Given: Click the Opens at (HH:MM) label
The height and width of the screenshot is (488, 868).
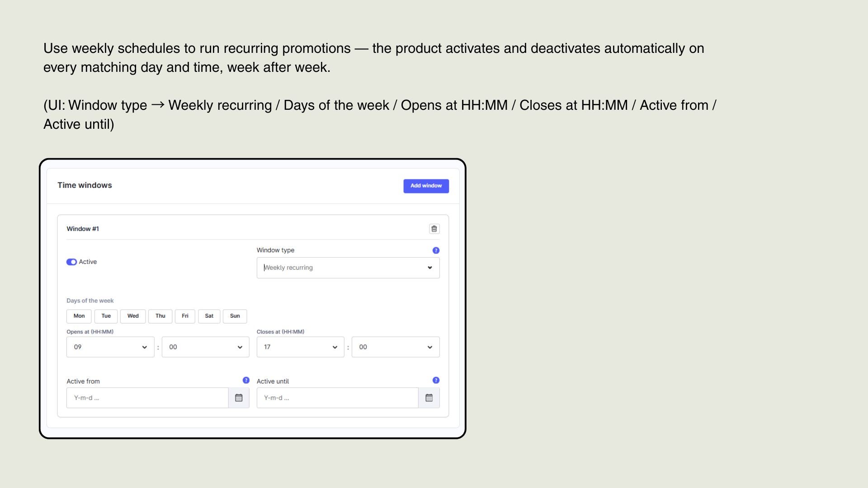Looking at the screenshot, I should click(x=90, y=332).
